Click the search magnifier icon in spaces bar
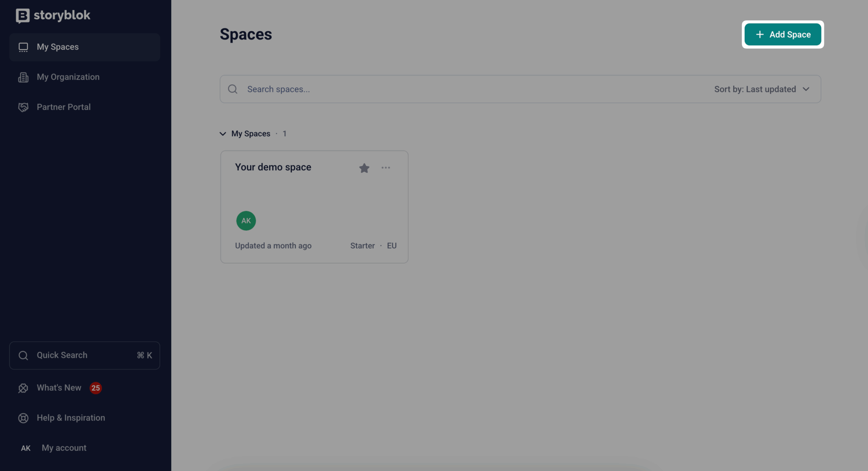This screenshot has height=471, width=868. (233, 89)
